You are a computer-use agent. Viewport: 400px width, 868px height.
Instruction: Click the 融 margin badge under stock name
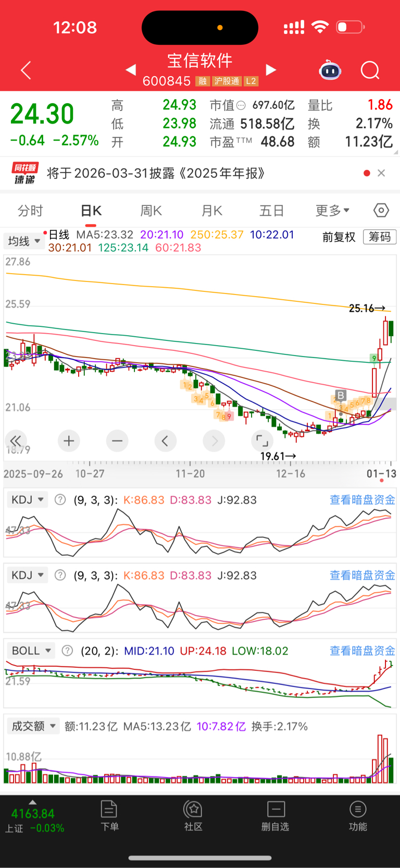[203, 81]
